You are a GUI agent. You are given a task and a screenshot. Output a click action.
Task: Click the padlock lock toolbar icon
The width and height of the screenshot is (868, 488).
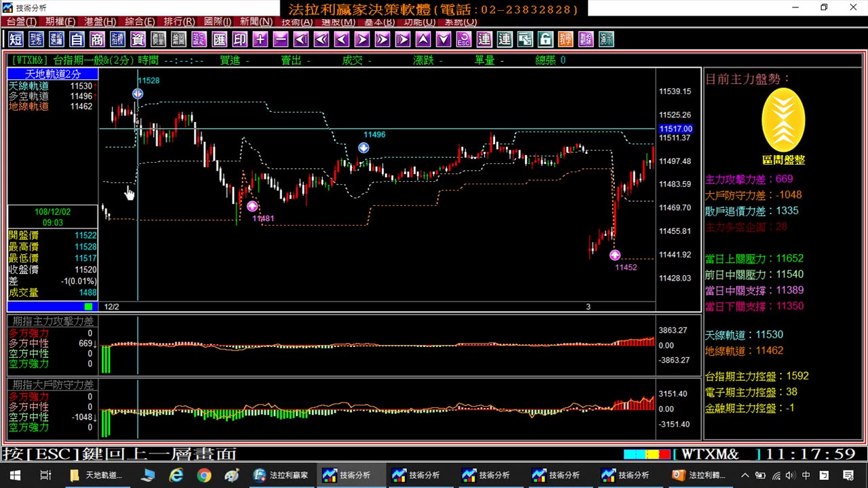click(x=545, y=39)
